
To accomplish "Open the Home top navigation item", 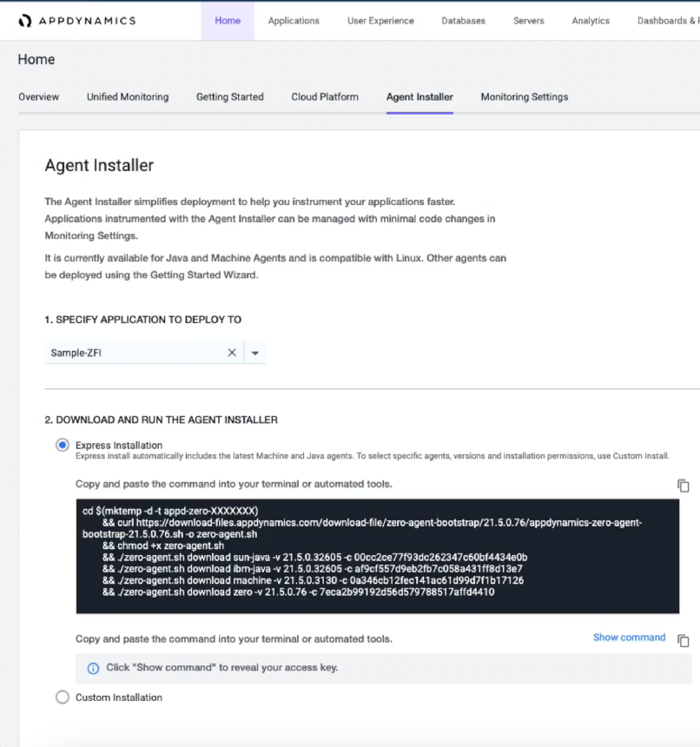I will [228, 21].
